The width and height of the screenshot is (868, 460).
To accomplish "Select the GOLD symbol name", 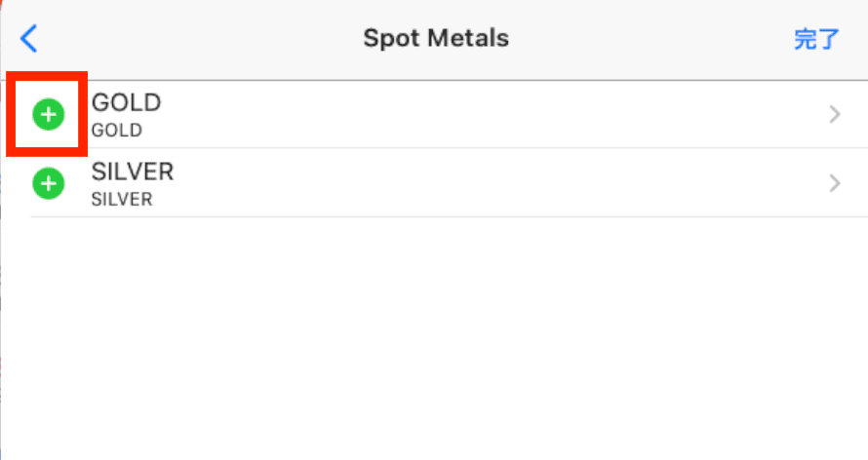I will click(x=126, y=103).
